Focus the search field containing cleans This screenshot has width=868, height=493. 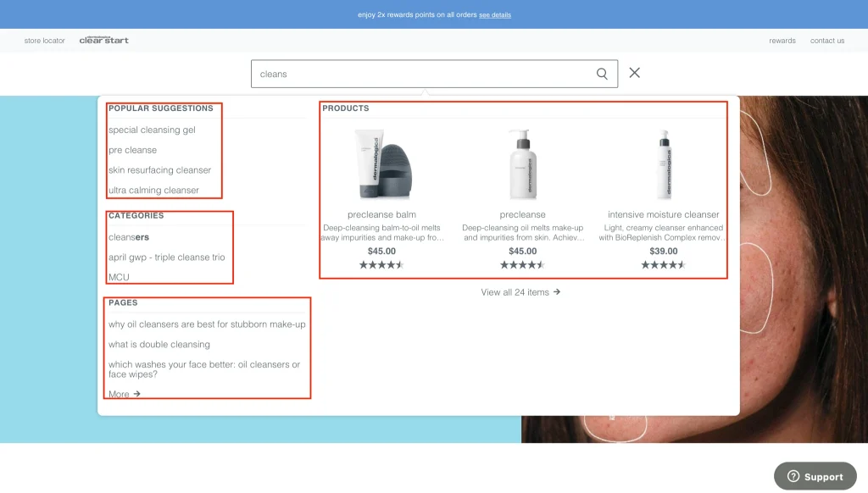pos(424,74)
